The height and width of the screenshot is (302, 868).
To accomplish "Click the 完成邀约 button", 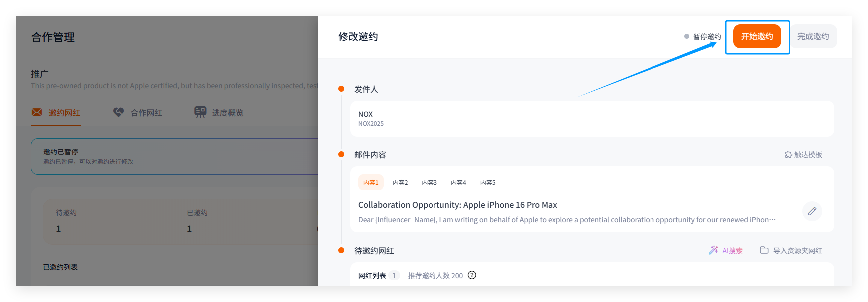I will click(x=813, y=36).
